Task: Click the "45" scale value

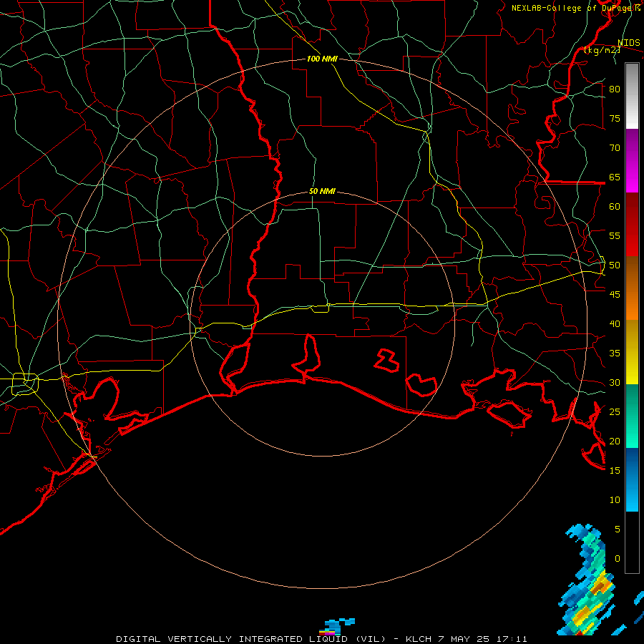Action: 615,295
